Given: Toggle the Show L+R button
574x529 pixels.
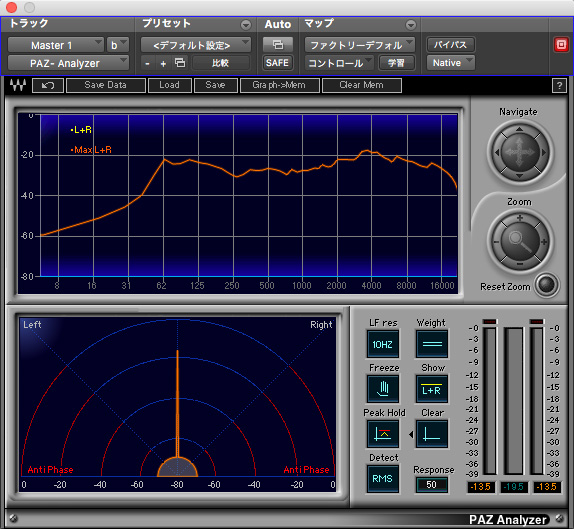Looking at the screenshot, I should (432, 388).
